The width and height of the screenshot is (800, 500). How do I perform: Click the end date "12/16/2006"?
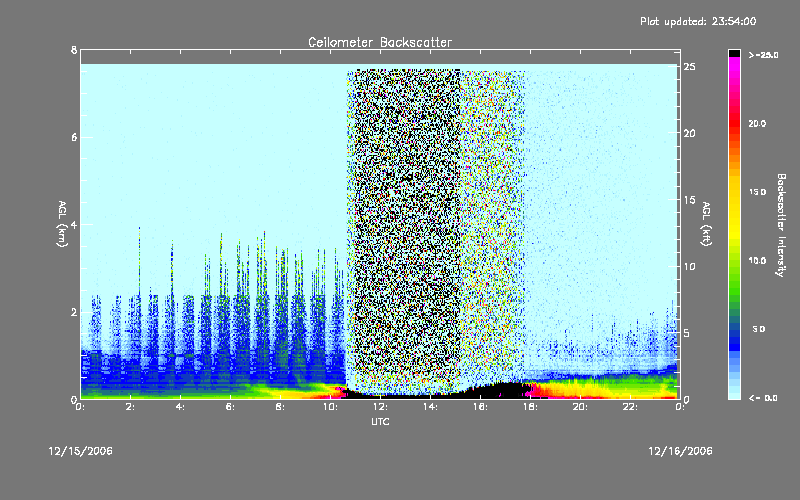point(680,451)
